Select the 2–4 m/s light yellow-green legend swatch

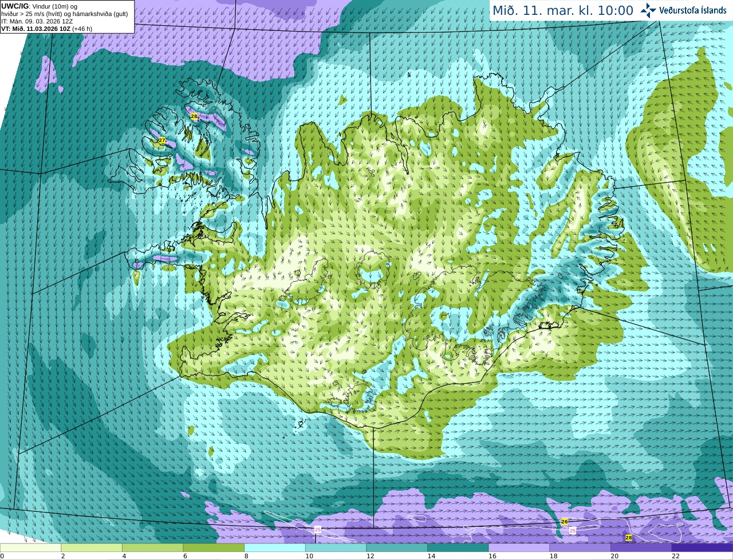[x=92, y=547]
